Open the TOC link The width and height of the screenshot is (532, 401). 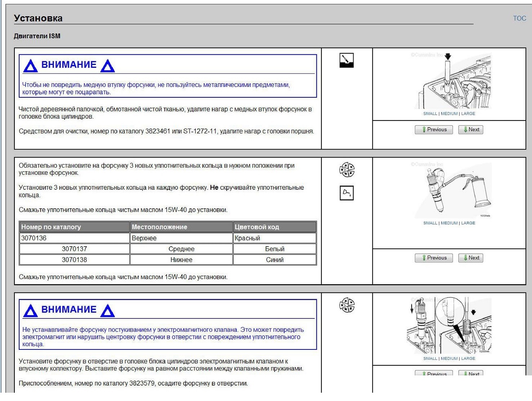[x=519, y=18]
